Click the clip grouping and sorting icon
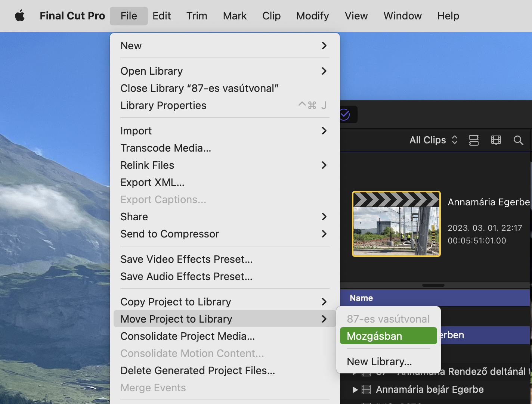Viewport: 532px width, 404px height. pos(474,140)
